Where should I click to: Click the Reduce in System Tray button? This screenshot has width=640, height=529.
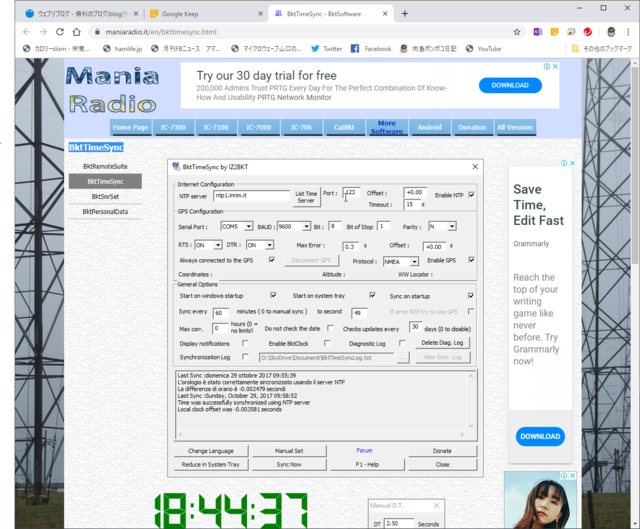(211, 465)
